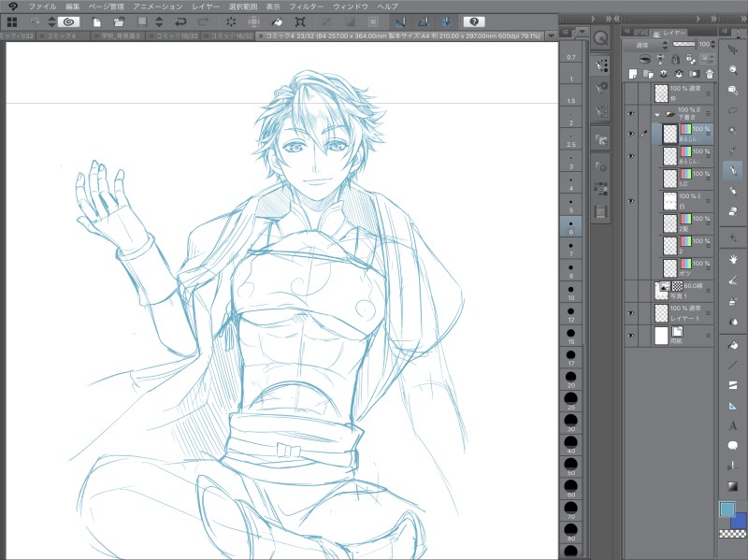Select the Object operation cube tool
The image size is (748, 560).
tap(733, 90)
